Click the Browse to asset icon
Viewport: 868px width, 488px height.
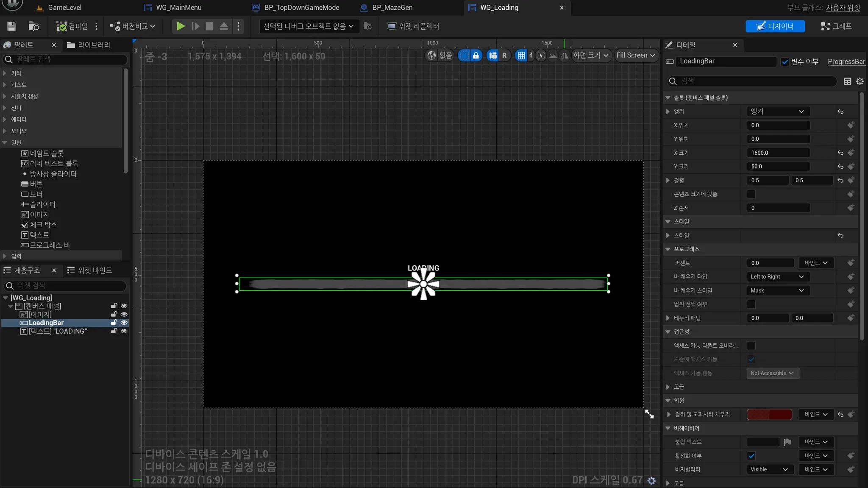33,26
